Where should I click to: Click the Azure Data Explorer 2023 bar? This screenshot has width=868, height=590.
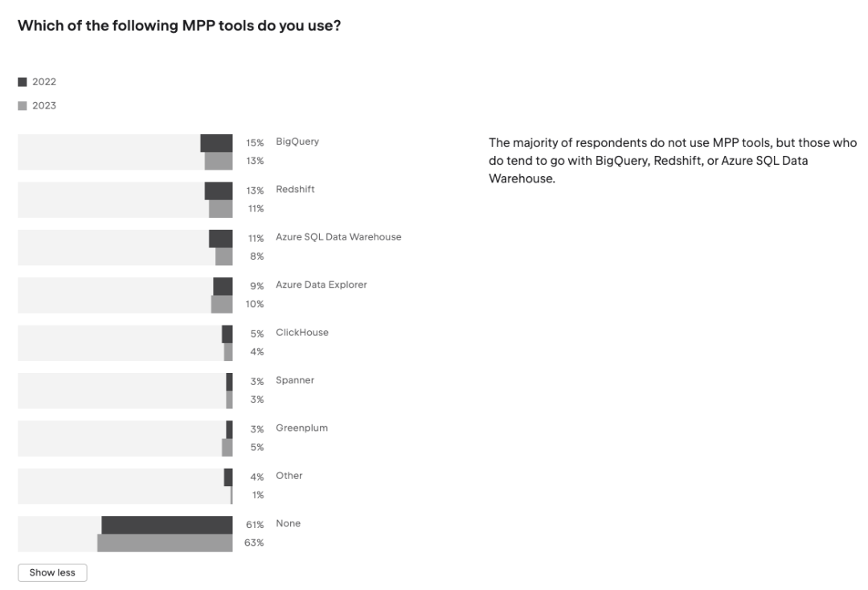[x=221, y=304]
